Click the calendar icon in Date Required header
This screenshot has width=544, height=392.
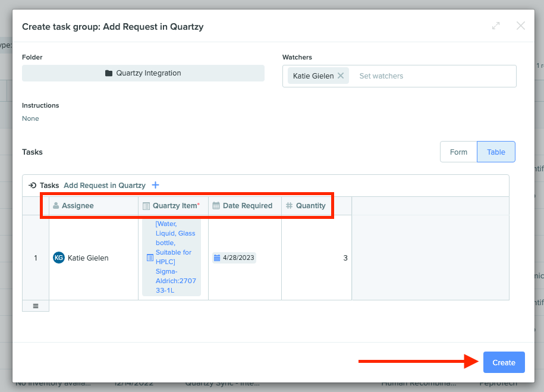[x=217, y=205]
